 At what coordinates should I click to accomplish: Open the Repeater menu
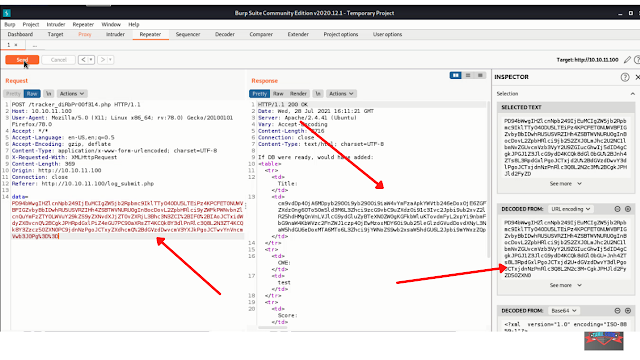[x=83, y=24]
